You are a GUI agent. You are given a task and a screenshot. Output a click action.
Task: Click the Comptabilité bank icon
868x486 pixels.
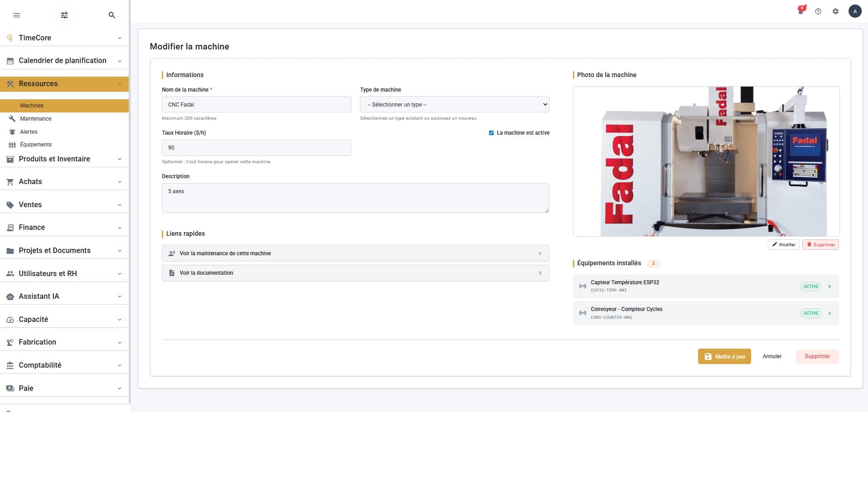[x=10, y=365]
